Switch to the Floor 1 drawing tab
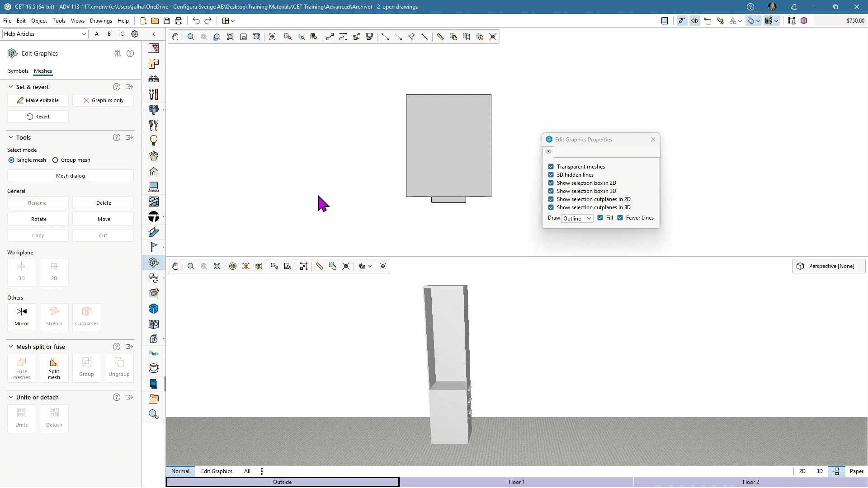The height and width of the screenshot is (488, 868). 516,482
